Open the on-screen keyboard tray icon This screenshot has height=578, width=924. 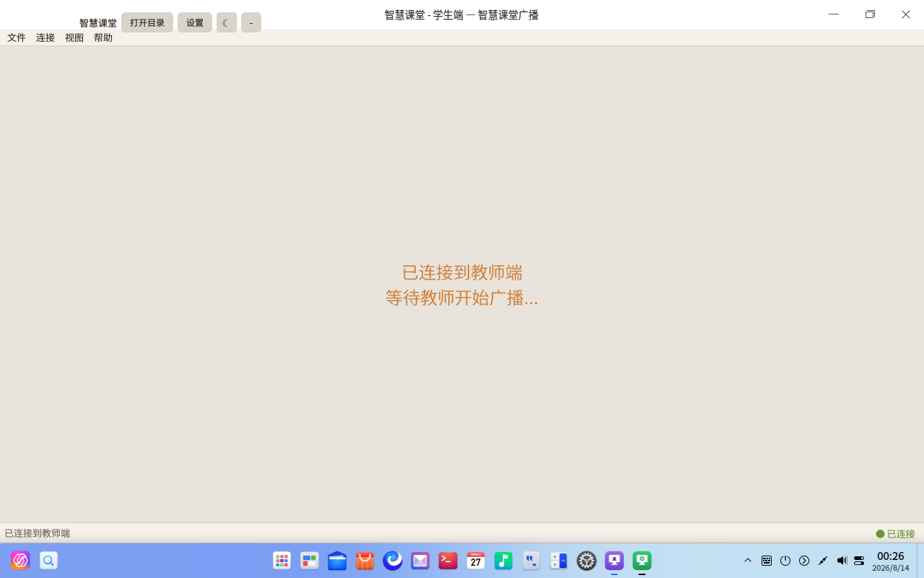(767, 561)
